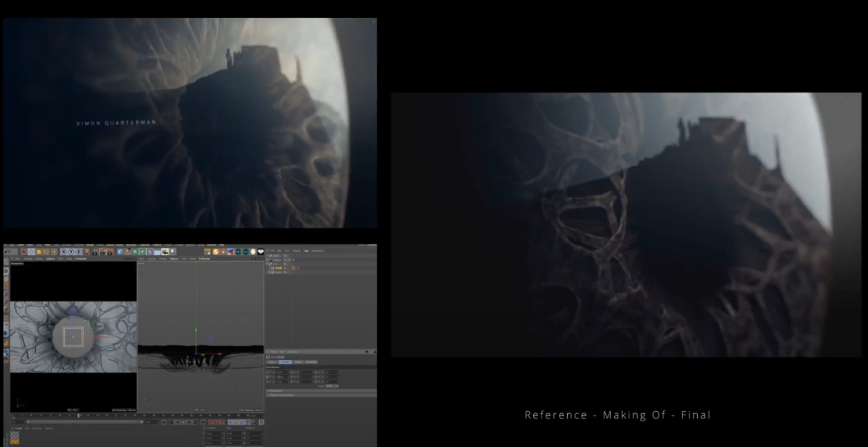This screenshot has width=868, height=447.
Task: Add a Cube primitive from blue cube icon
Action: click(120, 252)
